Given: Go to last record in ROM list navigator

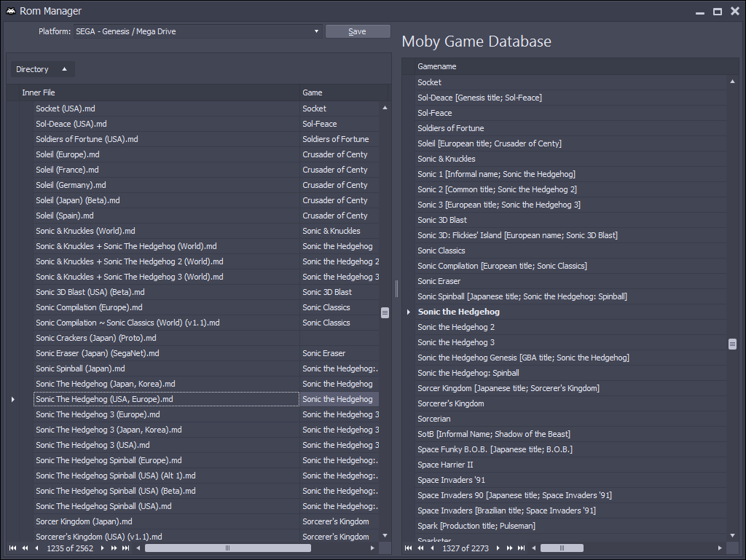Looking at the screenshot, I should click(x=125, y=548).
